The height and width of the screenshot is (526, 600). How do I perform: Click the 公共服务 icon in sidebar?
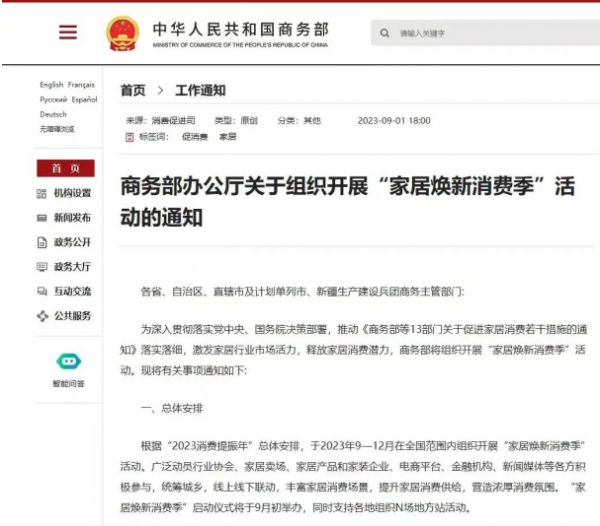pyautogui.click(x=42, y=316)
